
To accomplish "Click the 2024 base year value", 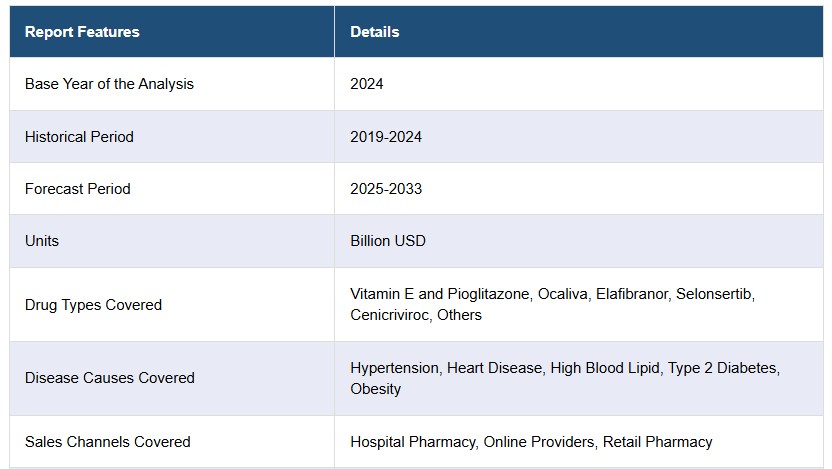I will (x=367, y=84).
